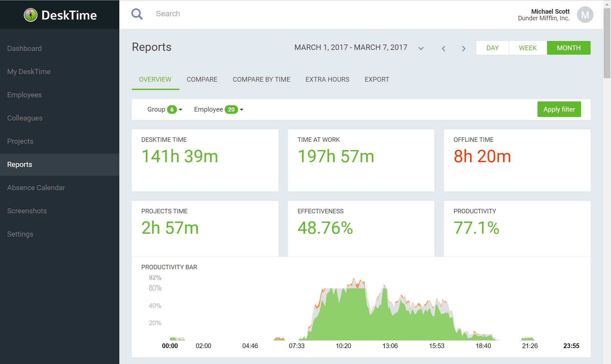Open My DeskTime in the sidebar
The image size is (611, 364).
click(60, 72)
